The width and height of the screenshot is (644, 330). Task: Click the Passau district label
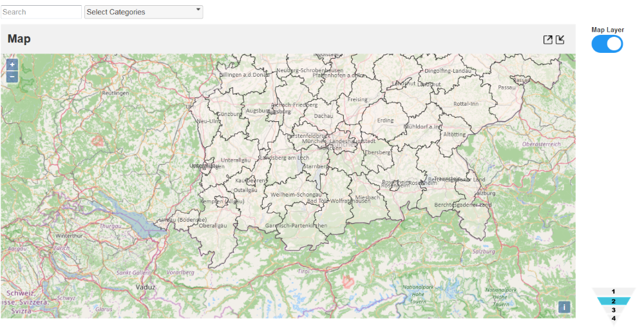(x=506, y=87)
